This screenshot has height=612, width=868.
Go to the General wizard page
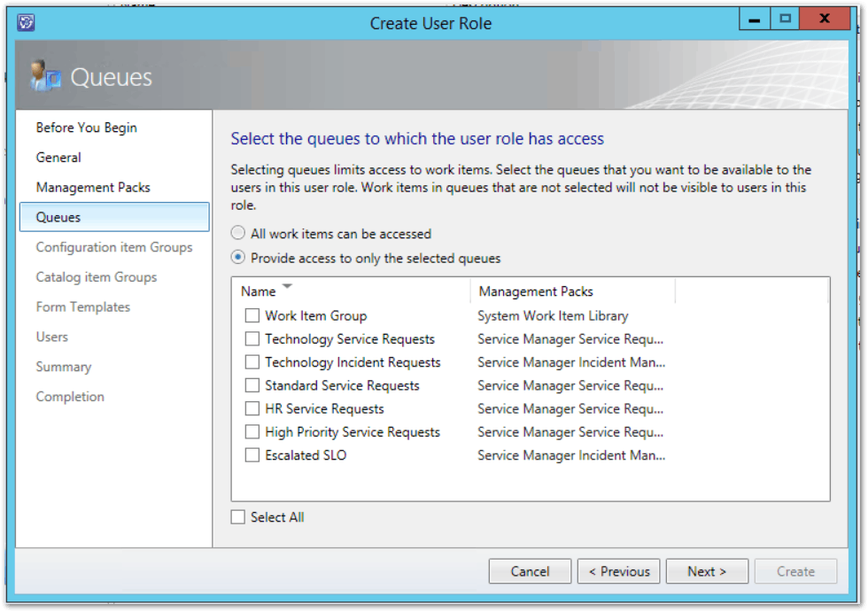tap(58, 158)
